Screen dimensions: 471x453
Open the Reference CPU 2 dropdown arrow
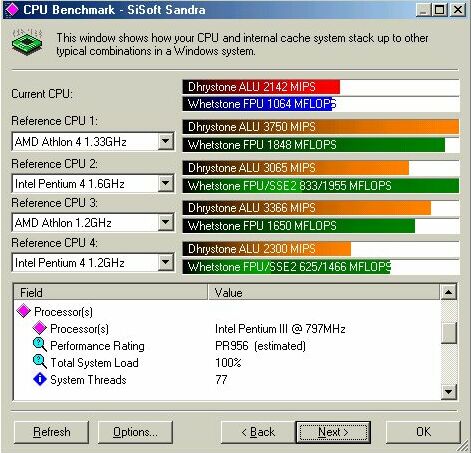click(x=165, y=183)
